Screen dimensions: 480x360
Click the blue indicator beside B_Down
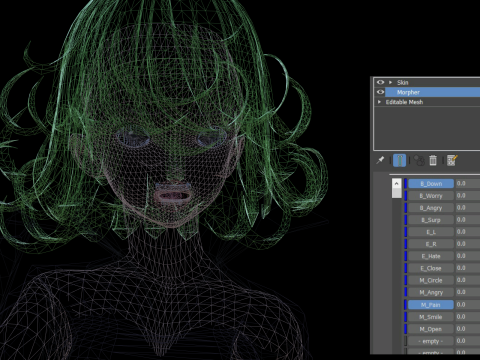tap(406, 184)
